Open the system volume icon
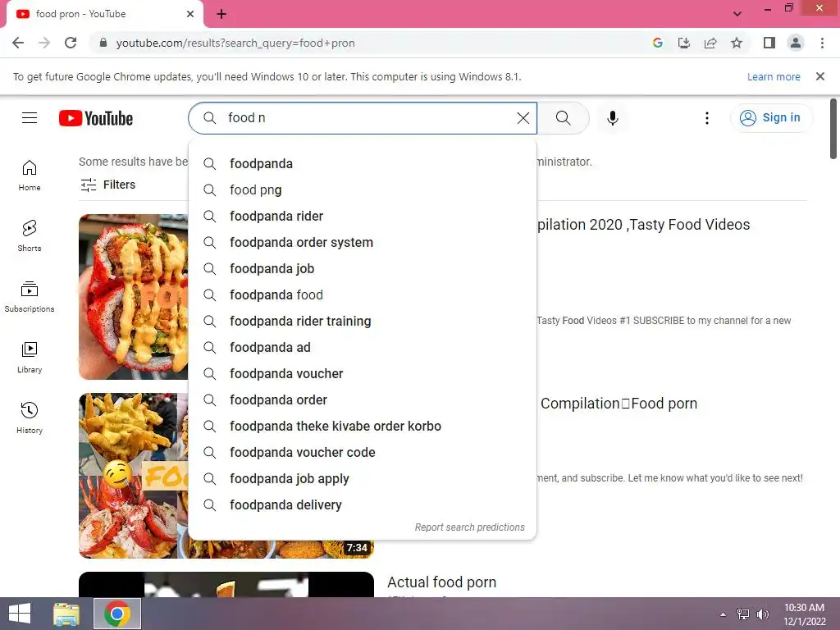The height and width of the screenshot is (630, 840). click(x=762, y=614)
